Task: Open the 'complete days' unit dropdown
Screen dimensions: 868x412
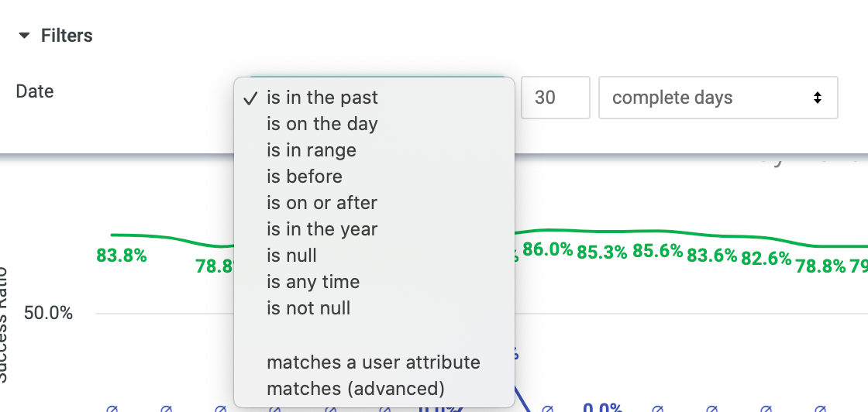Action: 718,98
